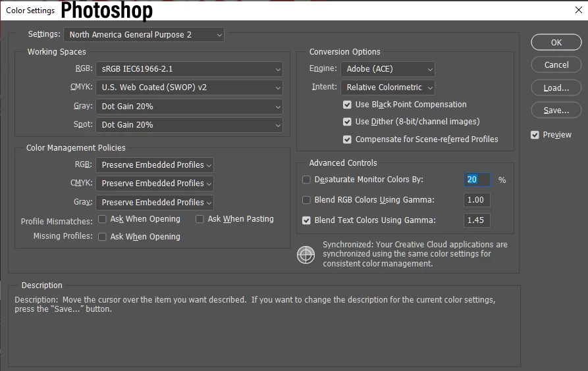The height and width of the screenshot is (371, 588).
Task: Toggle Use Black Point Compensation checkbox
Action: [x=347, y=105]
